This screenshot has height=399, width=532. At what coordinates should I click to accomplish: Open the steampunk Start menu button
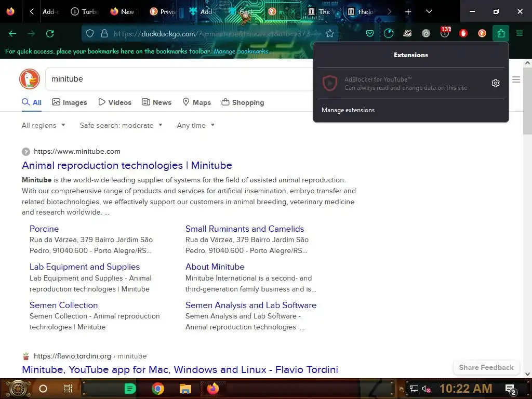(x=18, y=389)
